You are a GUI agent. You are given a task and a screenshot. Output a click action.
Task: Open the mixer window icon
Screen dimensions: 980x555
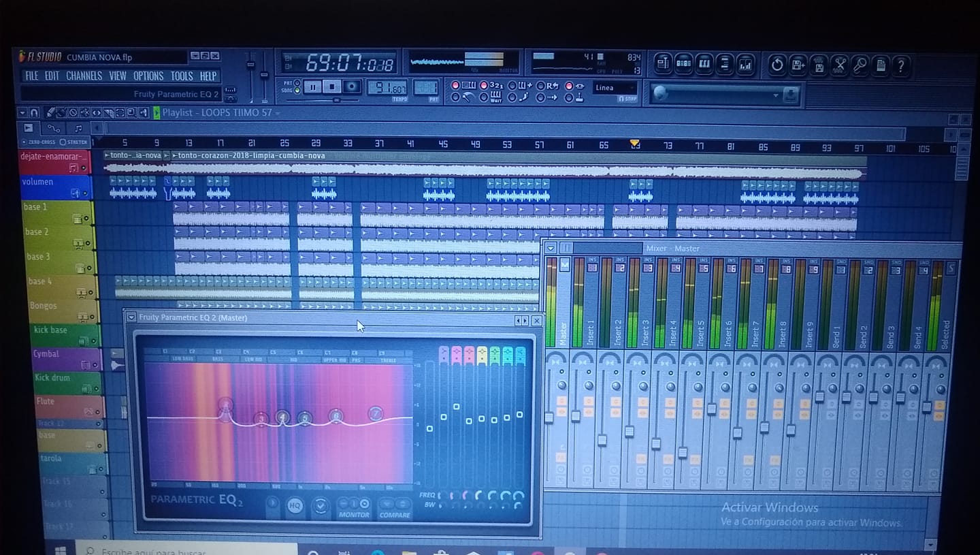point(746,64)
